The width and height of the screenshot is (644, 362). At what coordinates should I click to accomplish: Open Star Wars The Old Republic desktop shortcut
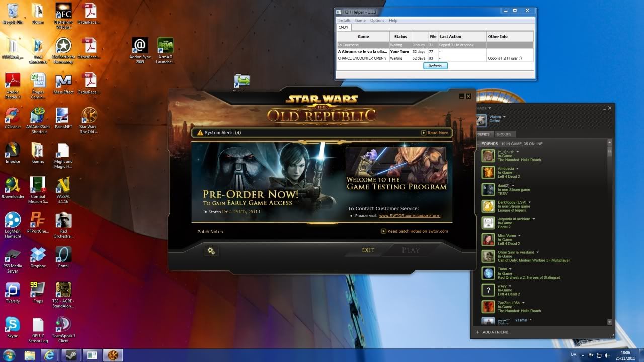coord(89,121)
